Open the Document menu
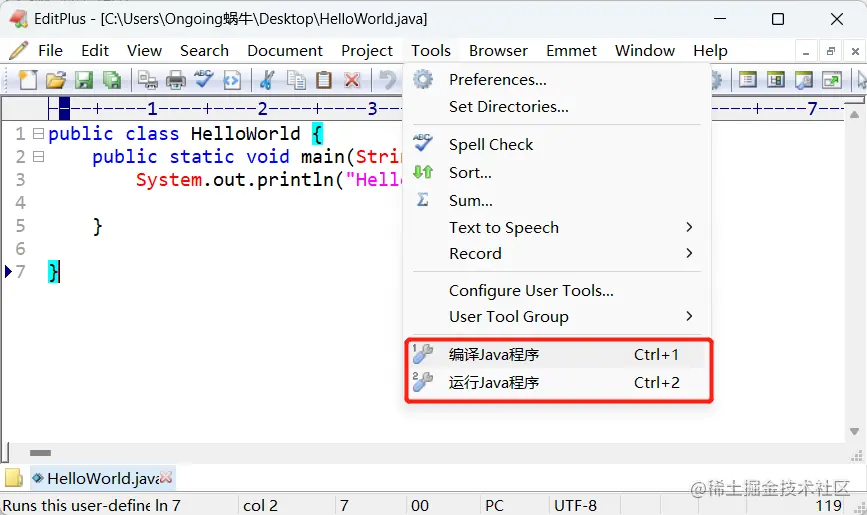Screen dimensions: 867x515 pyautogui.click(x=285, y=51)
